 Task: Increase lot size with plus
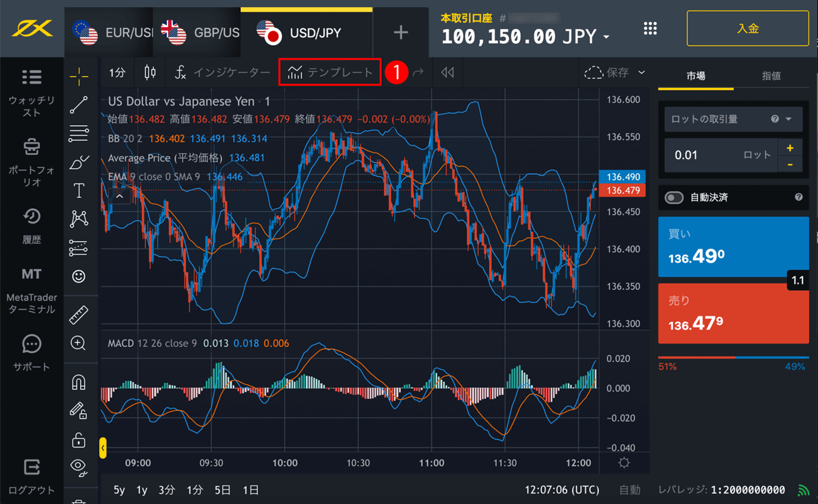point(790,148)
